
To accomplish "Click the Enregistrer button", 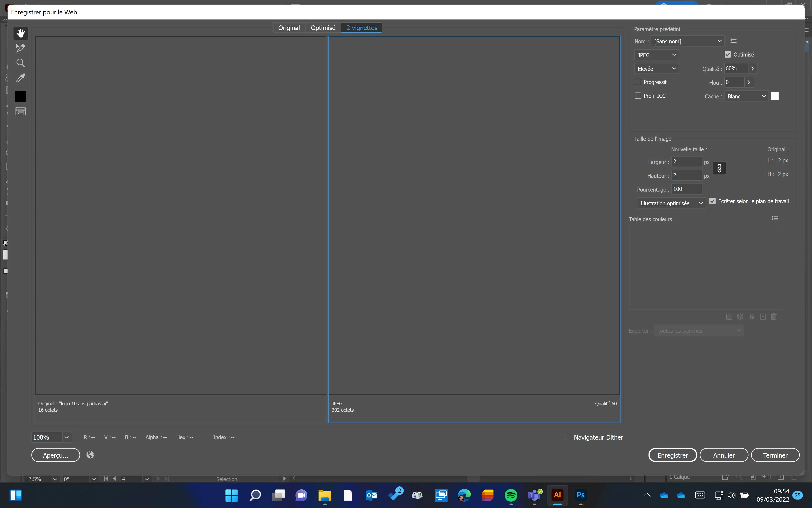I will (x=672, y=455).
